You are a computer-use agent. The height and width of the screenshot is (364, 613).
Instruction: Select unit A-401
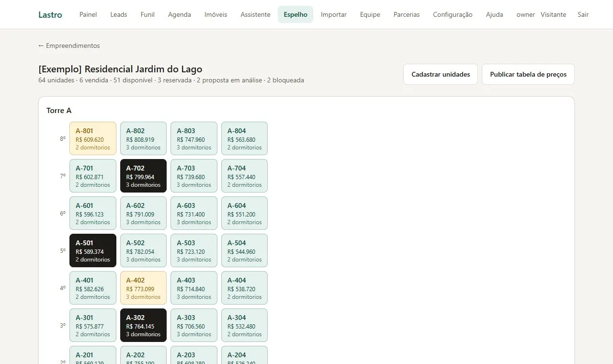93,288
